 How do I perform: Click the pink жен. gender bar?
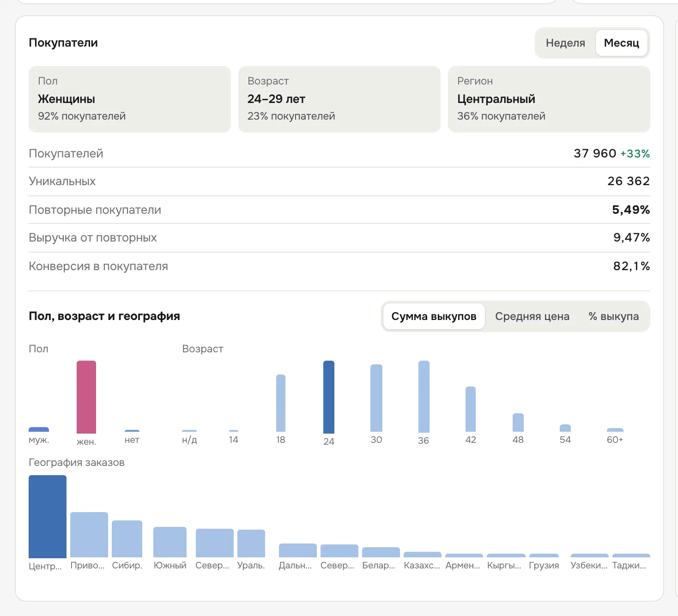pyautogui.click(x=86, y=397)
